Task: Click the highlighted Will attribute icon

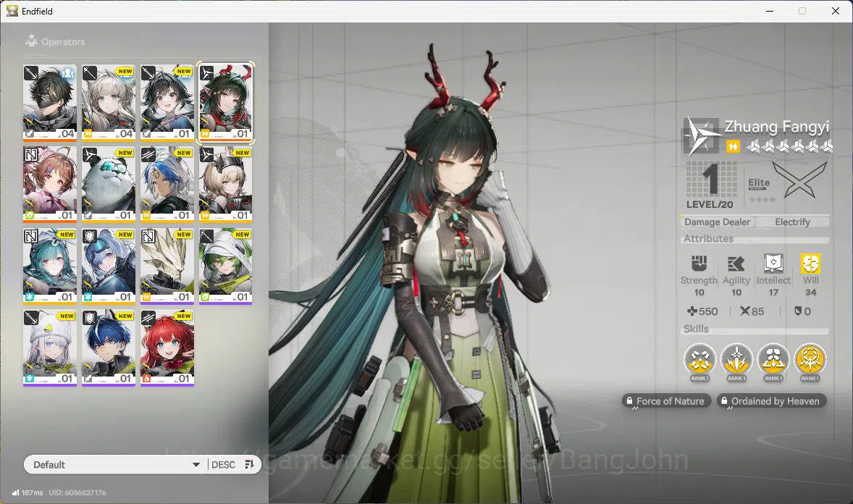Action: pos(810,264)
